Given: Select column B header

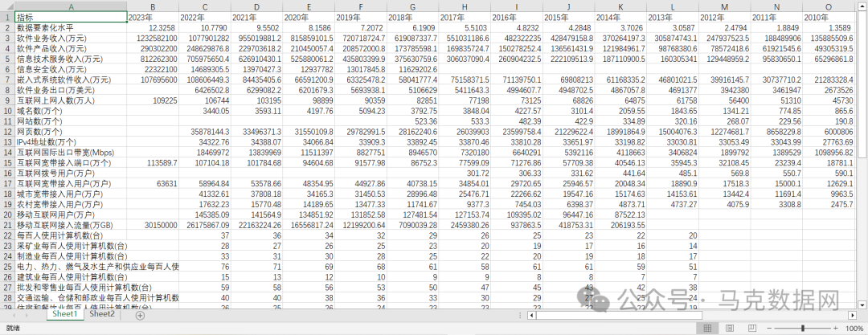Looking at the screenshot, I should pos(152,6).
